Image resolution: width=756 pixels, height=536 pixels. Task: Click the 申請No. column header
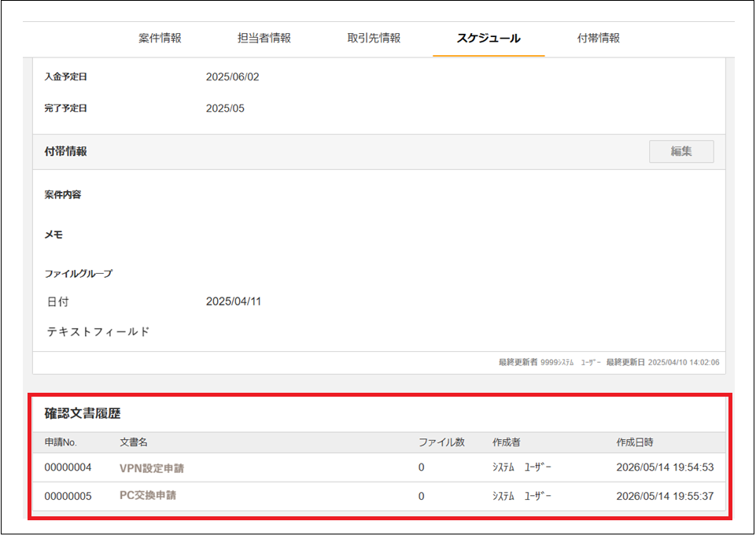61,442
